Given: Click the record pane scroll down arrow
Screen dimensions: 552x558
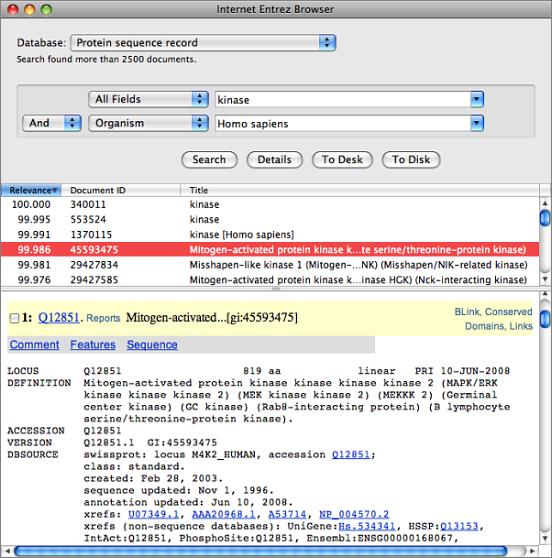Looking at the screenshot, I should point(545,538).
